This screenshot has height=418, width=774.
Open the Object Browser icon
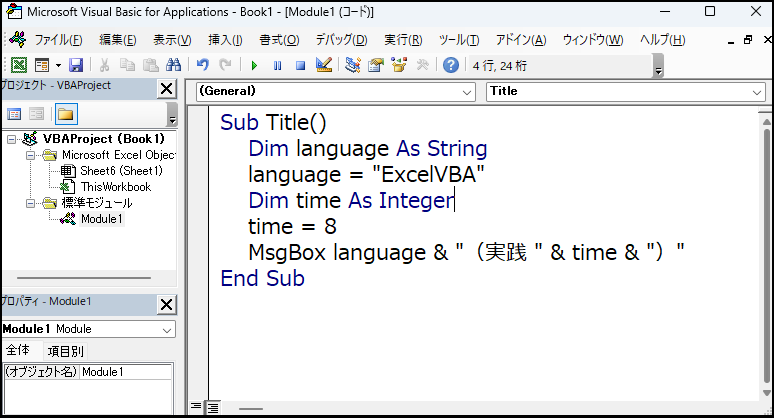tap(399, 65)
